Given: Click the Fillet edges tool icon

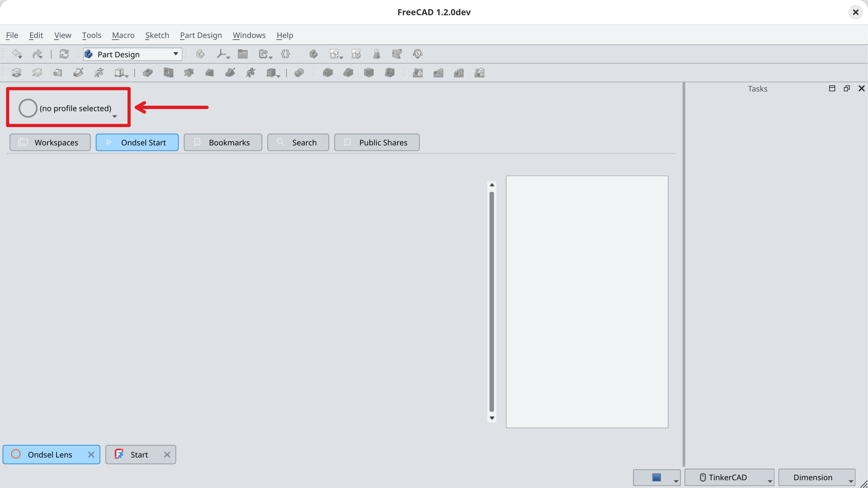Looking at the screenshot, I should coord(328,73).
